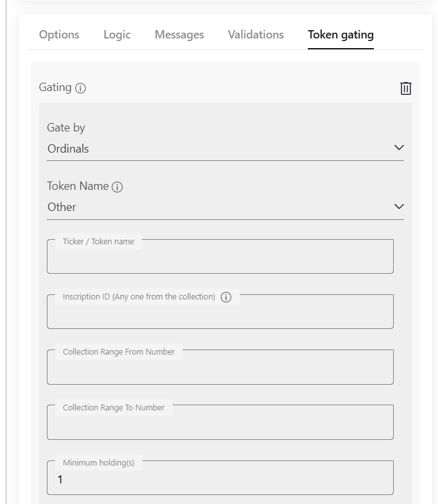Focus the Ticker / Token name field
This screenshot has height=504, width=438.
tap(220, 256)
